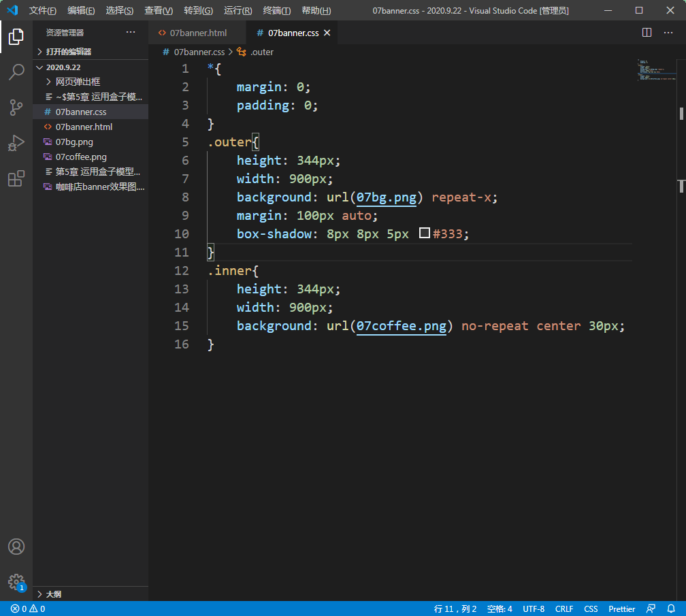
Task: Open the 转到(G) menu
Action: tap(198, 10)
